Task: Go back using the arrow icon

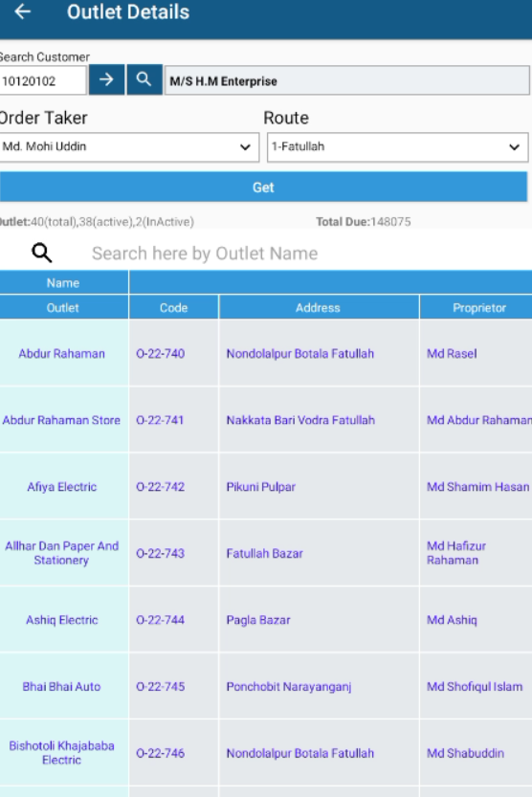Action: 22,11
